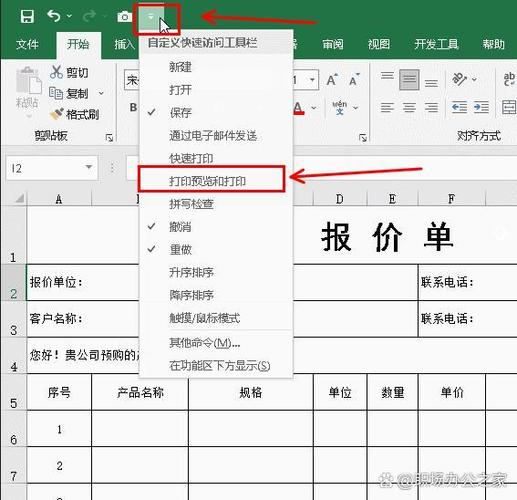Choose 新建 in the toolbar menu
Image resolution: width=517 pixels, height=500 pixels.
click(216, 67)
